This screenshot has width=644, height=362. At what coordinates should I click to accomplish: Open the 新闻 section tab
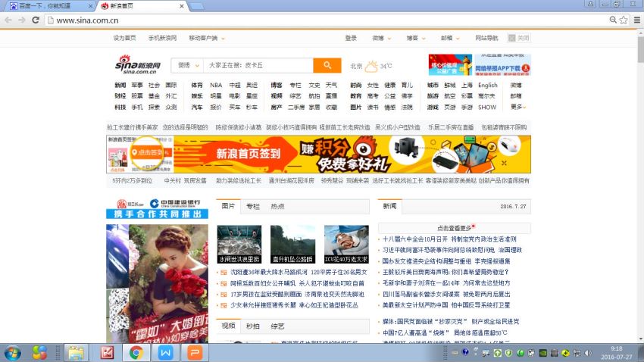click(389, 206)
